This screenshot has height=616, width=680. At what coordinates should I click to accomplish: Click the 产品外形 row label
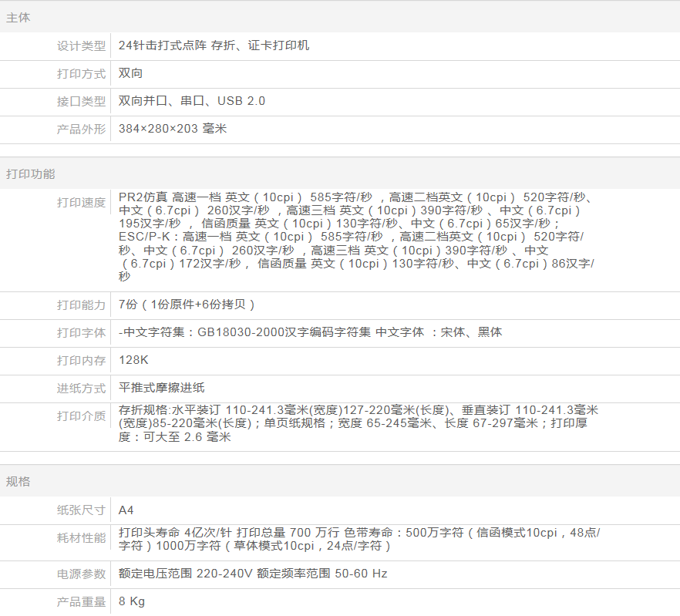[x=81, y=130]
